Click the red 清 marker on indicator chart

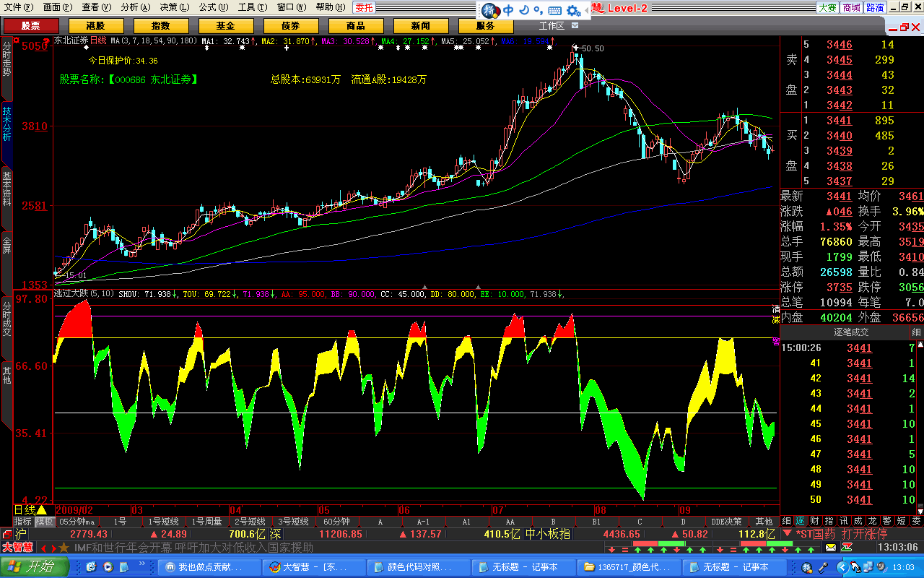coord(775,309)
